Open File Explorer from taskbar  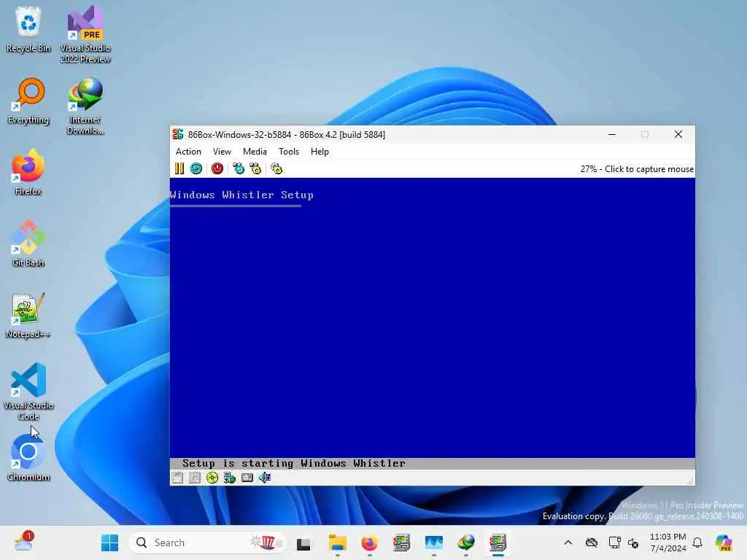pyautogui.click(x=337, y=542)
